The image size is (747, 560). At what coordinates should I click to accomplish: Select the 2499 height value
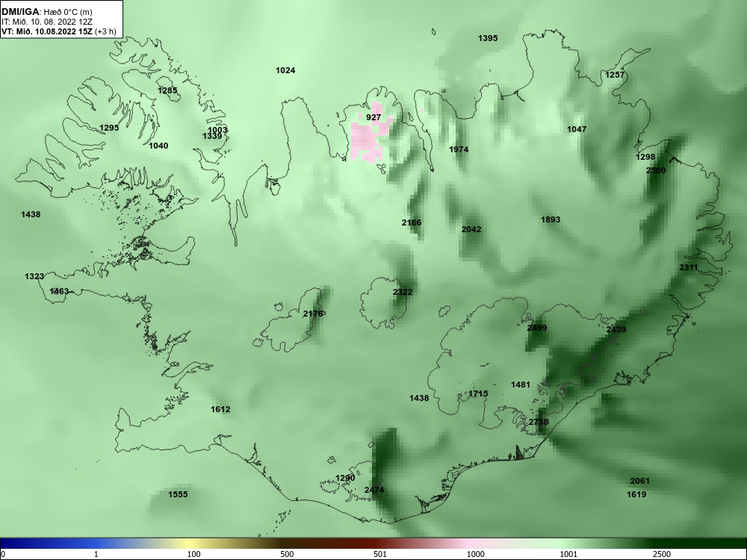click(537, 328)
